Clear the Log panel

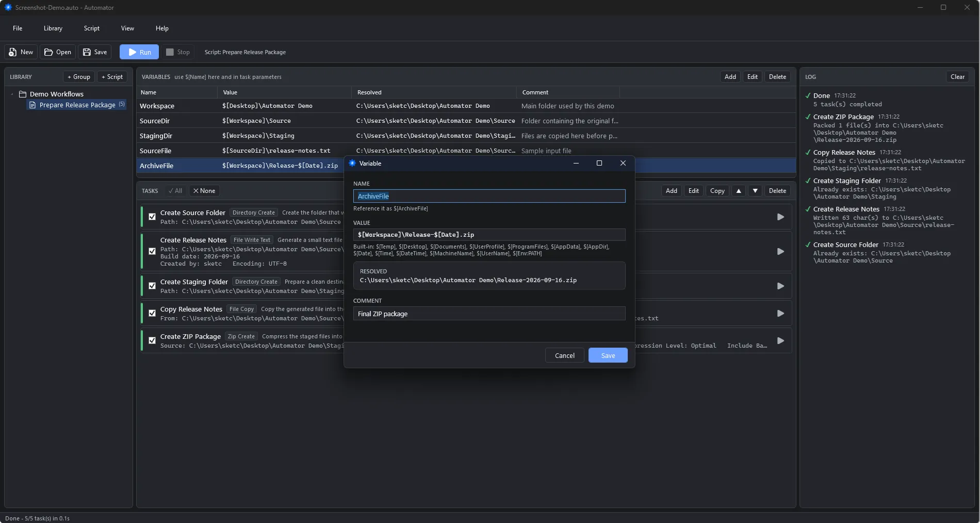click(957, 77)
